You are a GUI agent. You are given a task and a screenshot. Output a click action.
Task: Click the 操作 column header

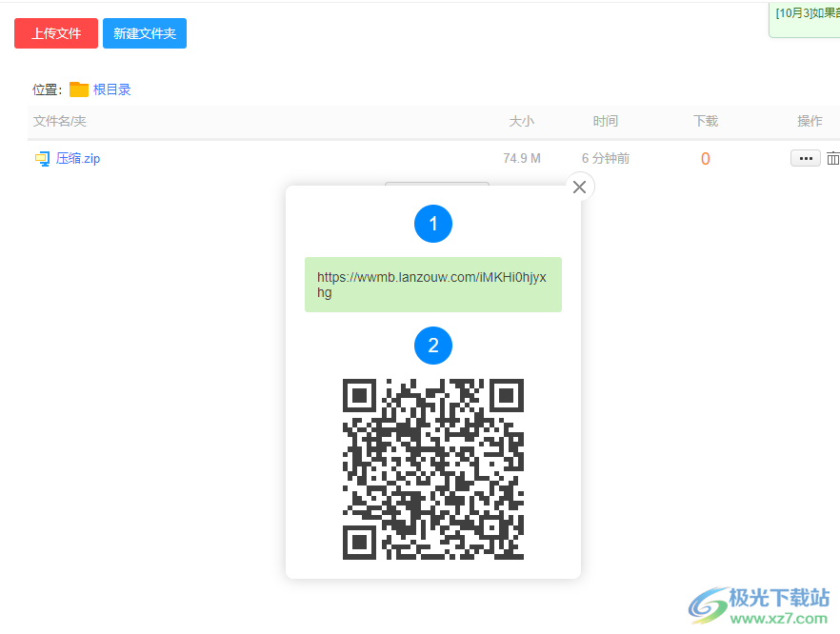click(810, 121)
